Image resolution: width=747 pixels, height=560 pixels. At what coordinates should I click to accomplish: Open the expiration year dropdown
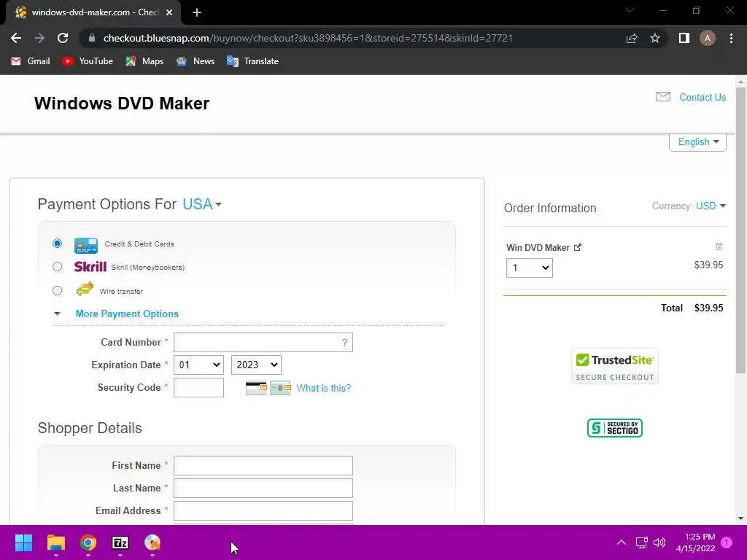click(x=256, y=365)
